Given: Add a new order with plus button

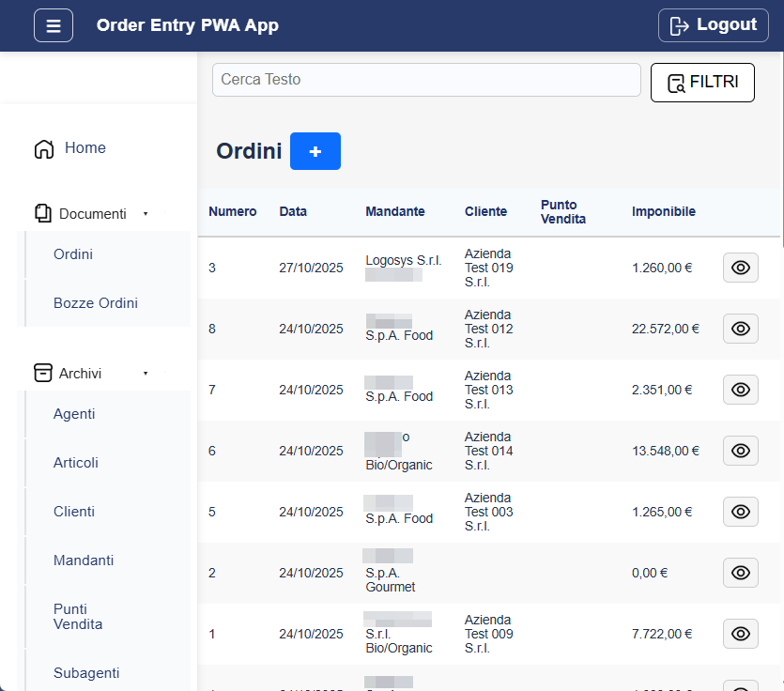Looking at the screenshot, I should tap(315, 151).
